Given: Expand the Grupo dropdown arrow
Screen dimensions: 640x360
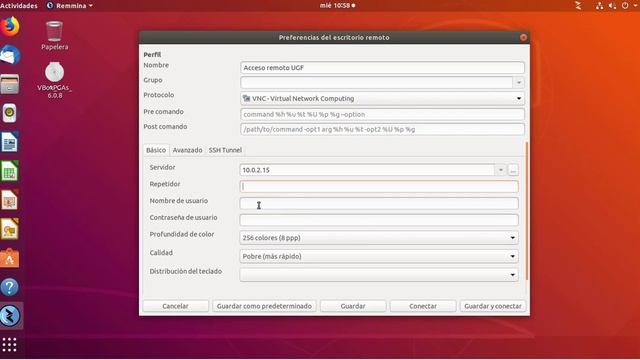Looking at the screenshot, I should point(518,82).
